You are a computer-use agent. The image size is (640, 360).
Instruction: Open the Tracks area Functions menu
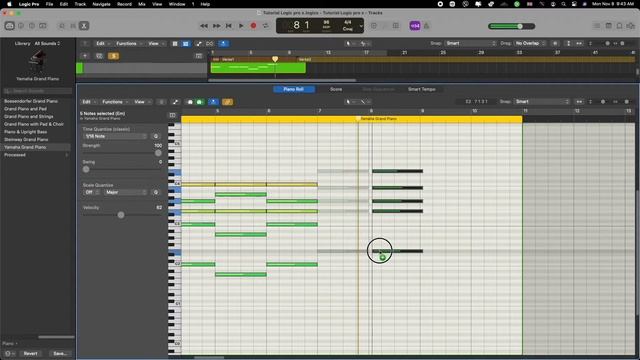tap(129, 43)
